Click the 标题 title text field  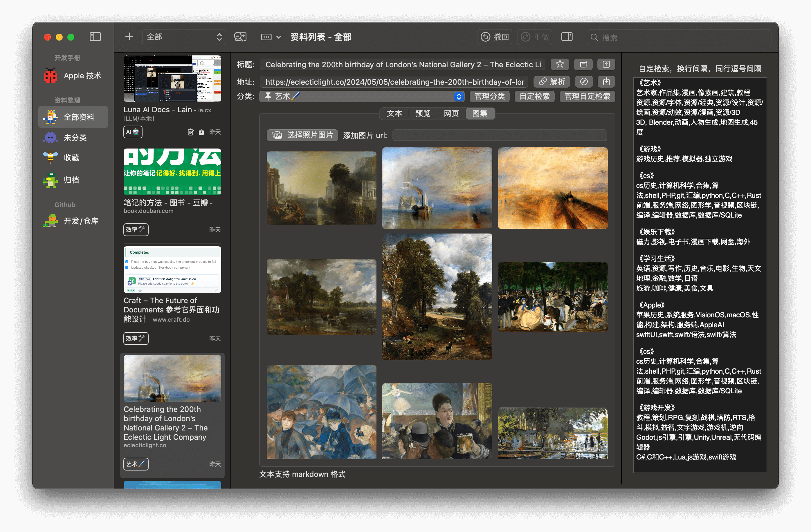(402, 64)
